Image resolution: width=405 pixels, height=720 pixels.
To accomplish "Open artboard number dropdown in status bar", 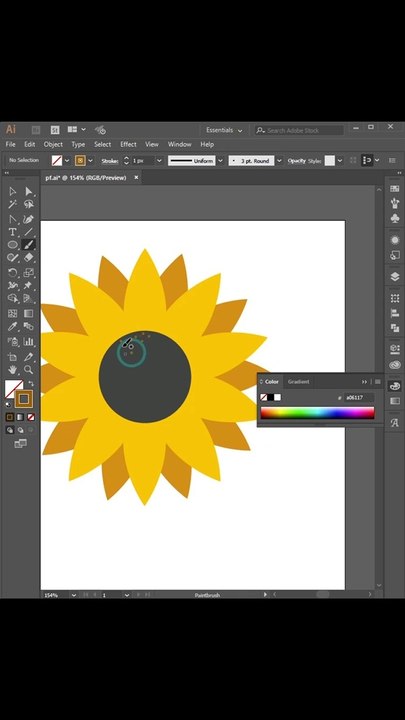I will coord(127,595).
